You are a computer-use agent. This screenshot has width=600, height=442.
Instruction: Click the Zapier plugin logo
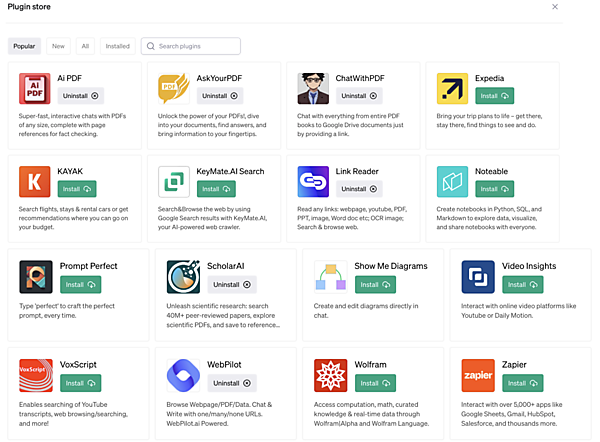(x=478, y=375)
